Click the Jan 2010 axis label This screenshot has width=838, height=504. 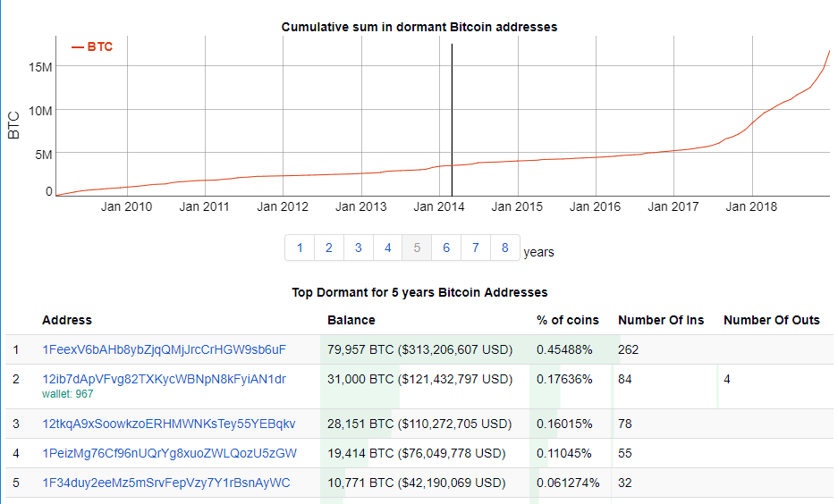click(x=127, y=206)
